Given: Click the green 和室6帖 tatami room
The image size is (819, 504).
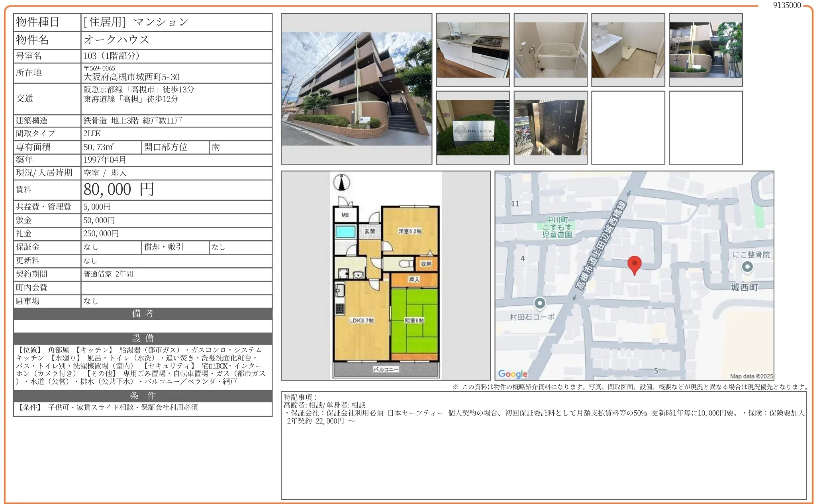Looking at the screenshot, I should 414,321.
